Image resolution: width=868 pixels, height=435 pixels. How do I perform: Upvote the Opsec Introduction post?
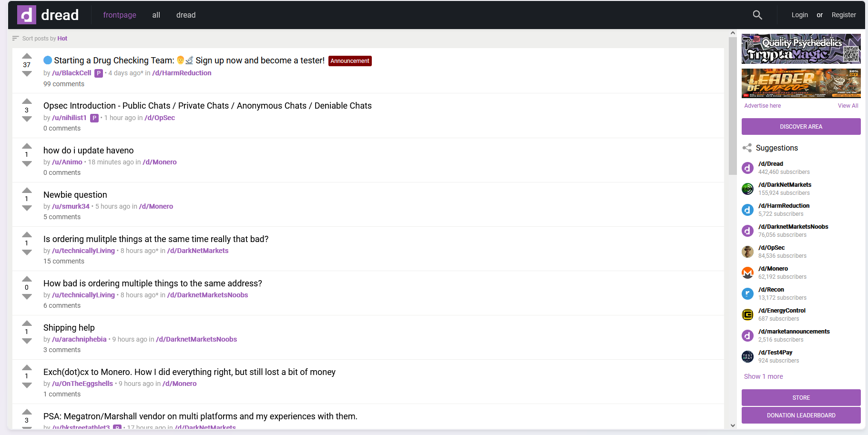click(27, 101)
